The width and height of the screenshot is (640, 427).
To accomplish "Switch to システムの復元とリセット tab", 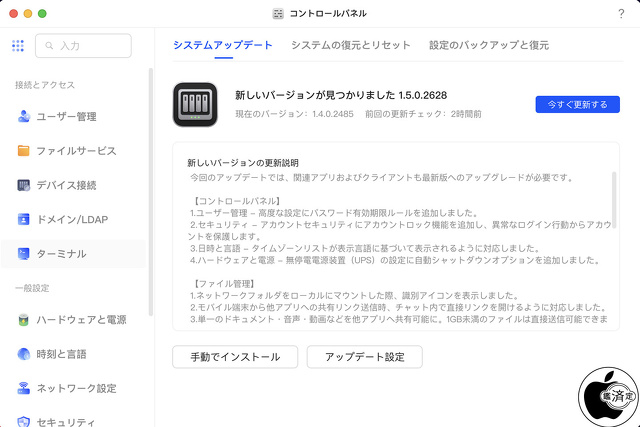I will tap(351, 45).
